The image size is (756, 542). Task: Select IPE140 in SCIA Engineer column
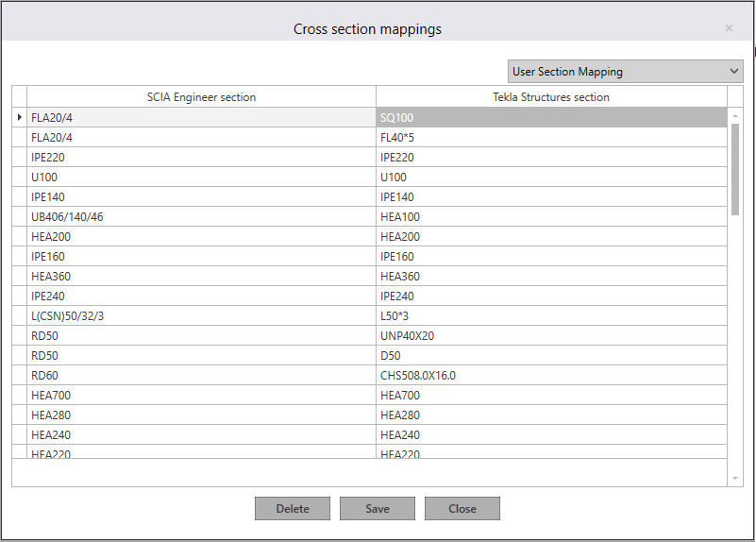(201, 196)
